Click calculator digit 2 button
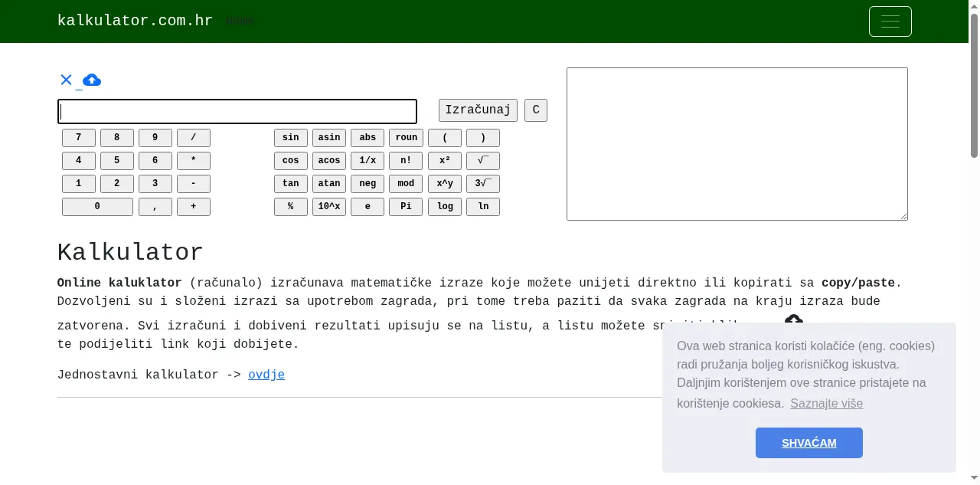 point(117,184)
